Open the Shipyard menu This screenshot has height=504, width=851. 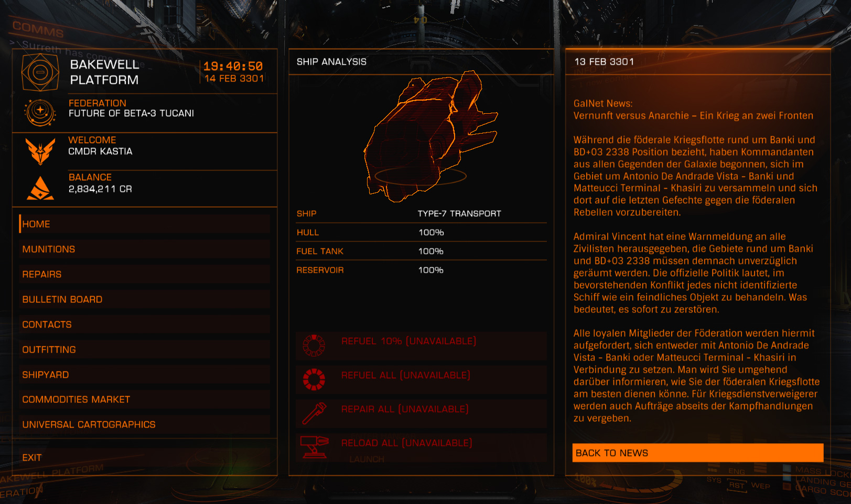[145, 375]
